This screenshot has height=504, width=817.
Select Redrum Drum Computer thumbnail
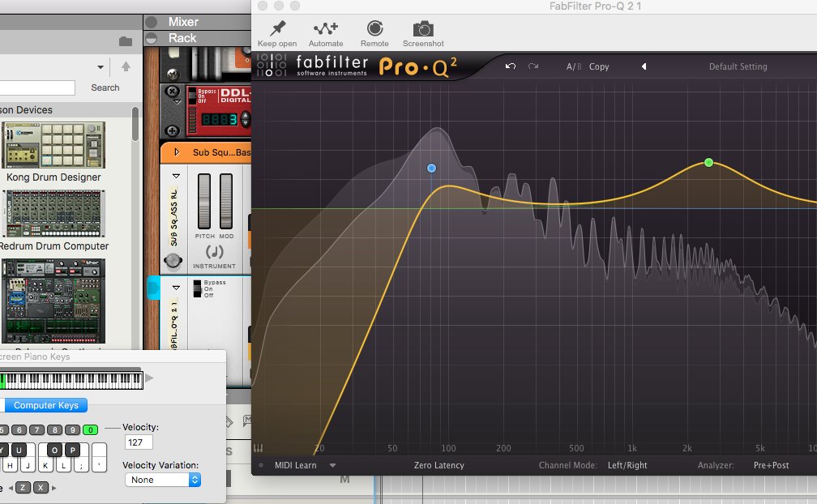pos(53,213)
